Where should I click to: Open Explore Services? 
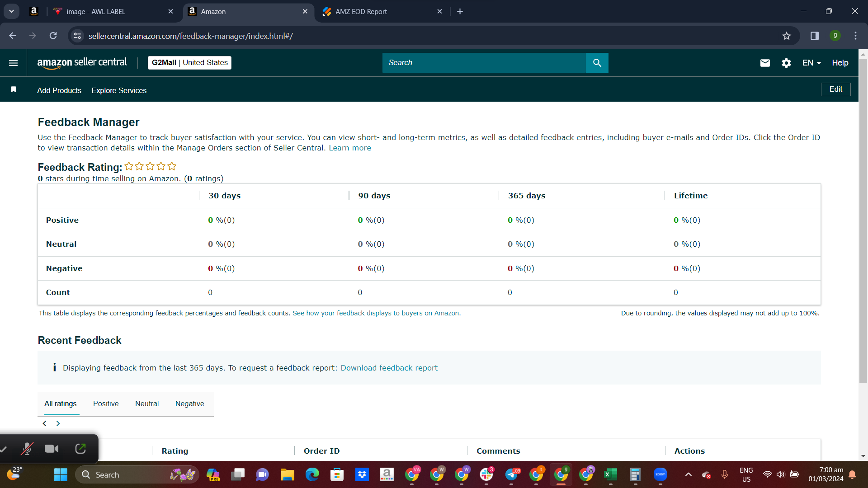click(119, 90)
